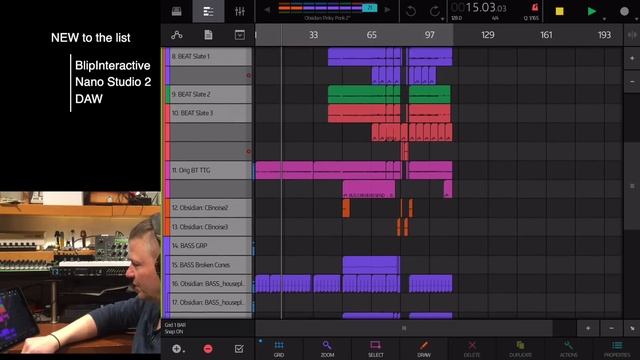Click the diagonal arrow resize icon

click(x=632, y=328)
